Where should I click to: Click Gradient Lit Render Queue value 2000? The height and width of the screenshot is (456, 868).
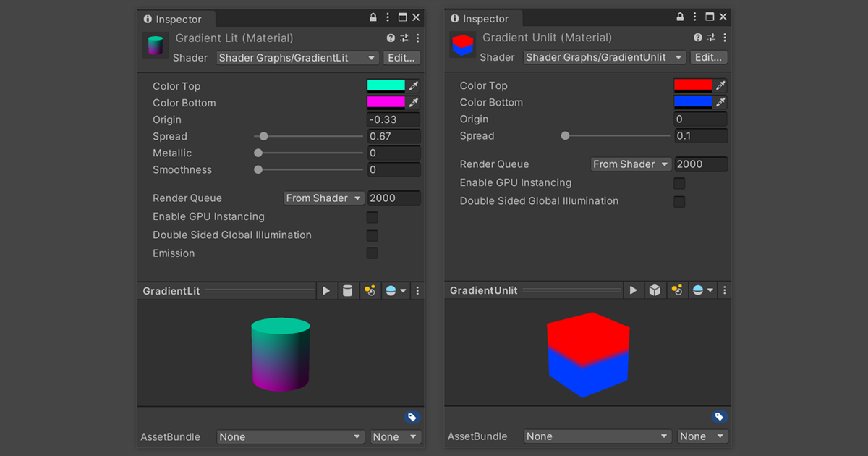(393, 198)
